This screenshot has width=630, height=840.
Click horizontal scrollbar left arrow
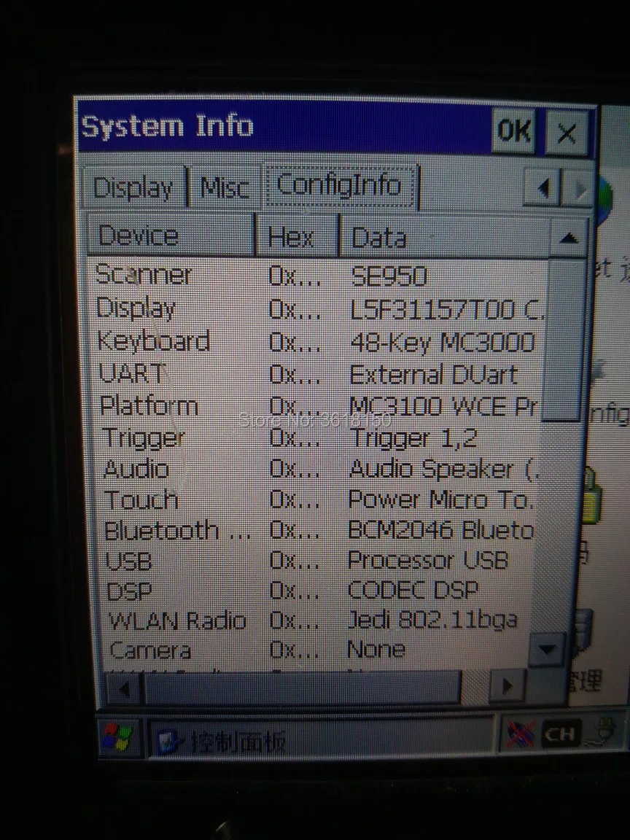(x=124, y=688)
